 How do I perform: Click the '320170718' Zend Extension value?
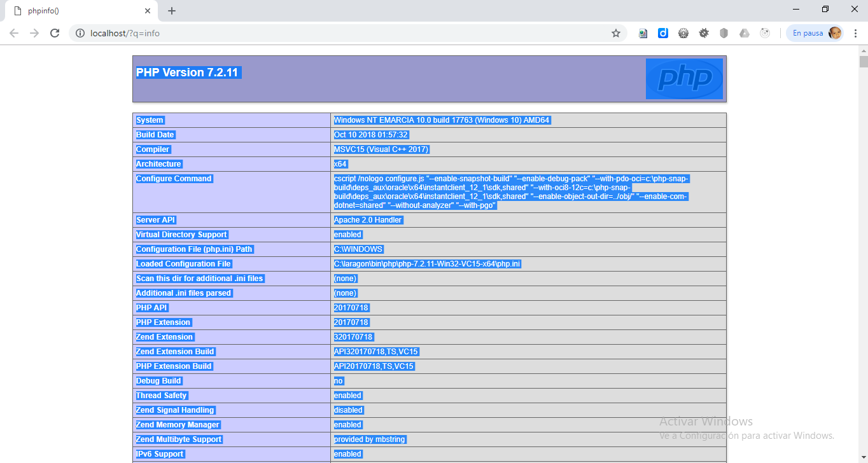(353, 337)
